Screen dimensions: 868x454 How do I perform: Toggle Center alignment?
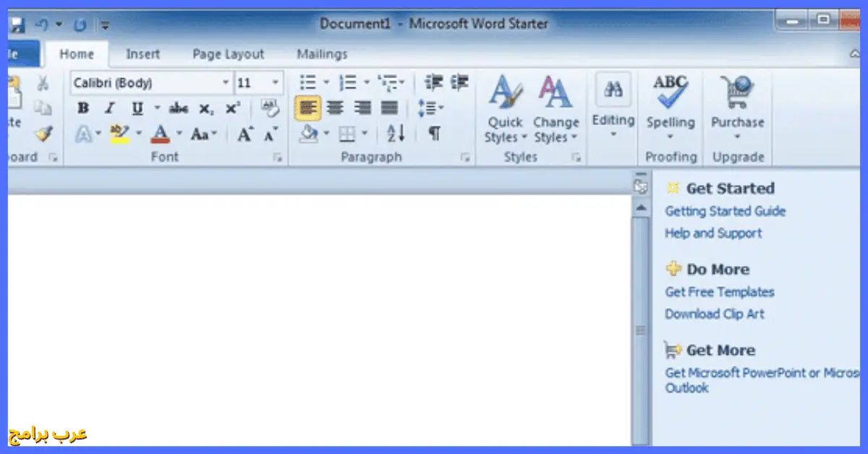click(335, 108)
